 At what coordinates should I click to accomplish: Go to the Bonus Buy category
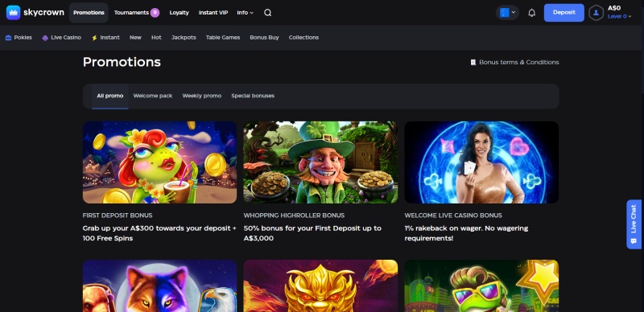[x=264, y=37]
